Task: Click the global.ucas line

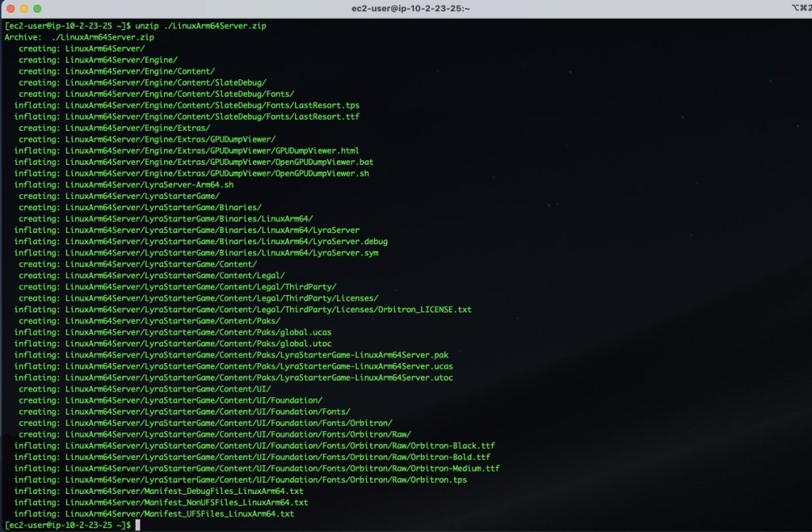Action: point(172,332)
